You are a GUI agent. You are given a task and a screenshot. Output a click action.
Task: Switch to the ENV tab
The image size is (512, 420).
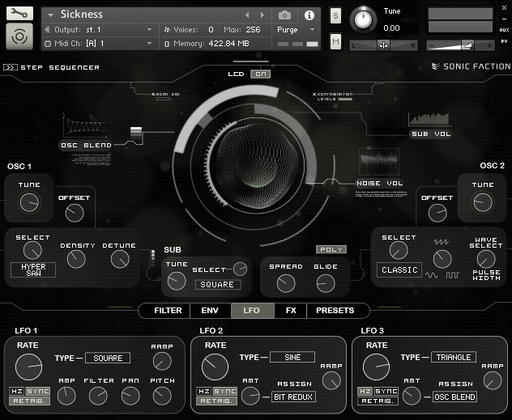click(210, 311)
